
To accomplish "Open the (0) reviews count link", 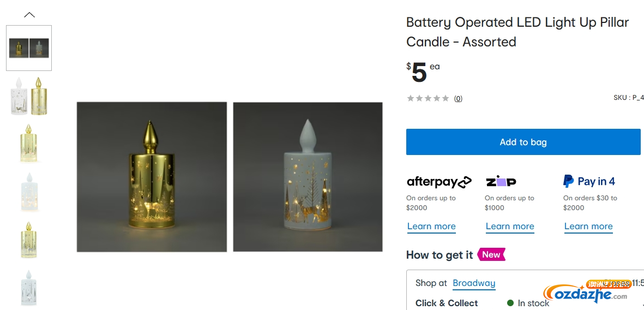I will tap(458, 98).
